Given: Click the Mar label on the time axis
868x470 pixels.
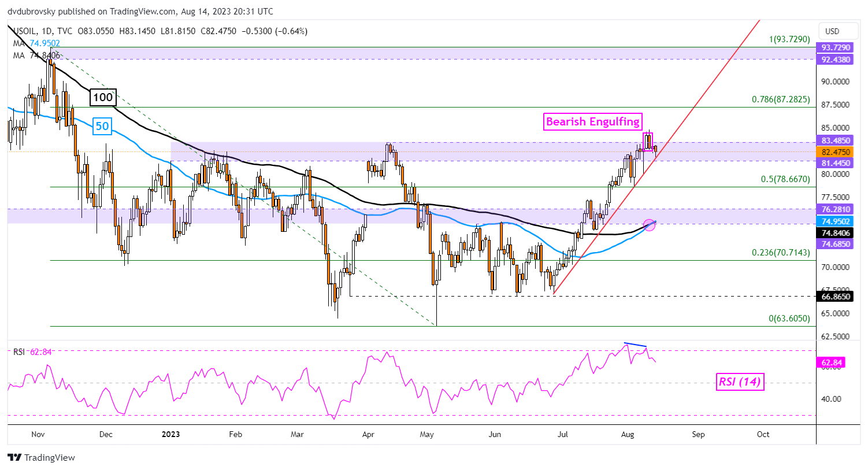Looking at the screenshot, I should point(297,434).
